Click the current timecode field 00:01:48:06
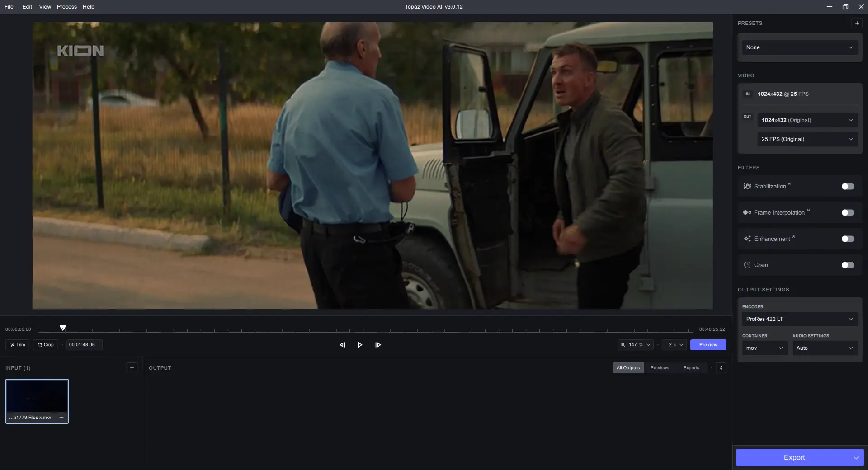 tap(84, 345)
